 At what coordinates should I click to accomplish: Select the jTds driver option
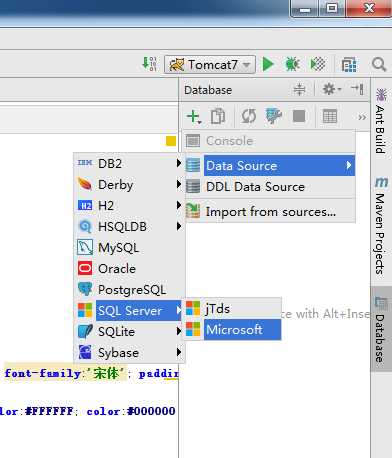233,308
